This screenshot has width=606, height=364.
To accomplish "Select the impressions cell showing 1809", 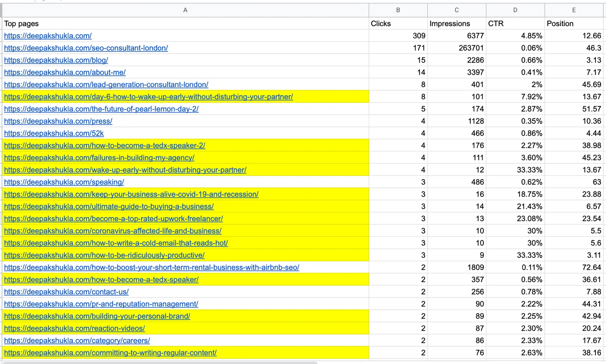I will tap(456, 267).
